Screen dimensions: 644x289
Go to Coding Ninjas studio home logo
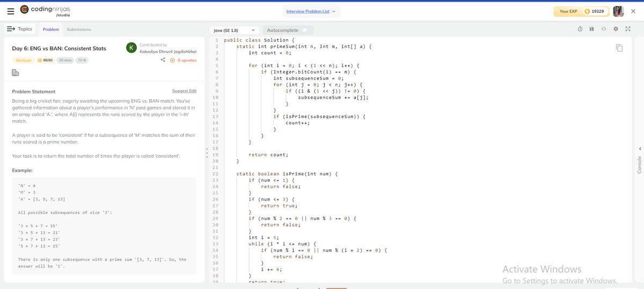pyautogui.click(x=45, y=11)
